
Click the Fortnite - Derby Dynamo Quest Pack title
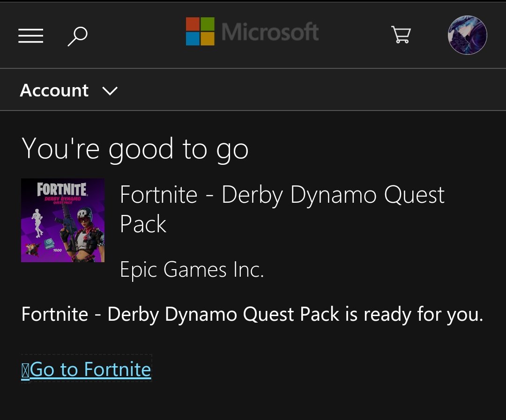click(x=282, y=209)
